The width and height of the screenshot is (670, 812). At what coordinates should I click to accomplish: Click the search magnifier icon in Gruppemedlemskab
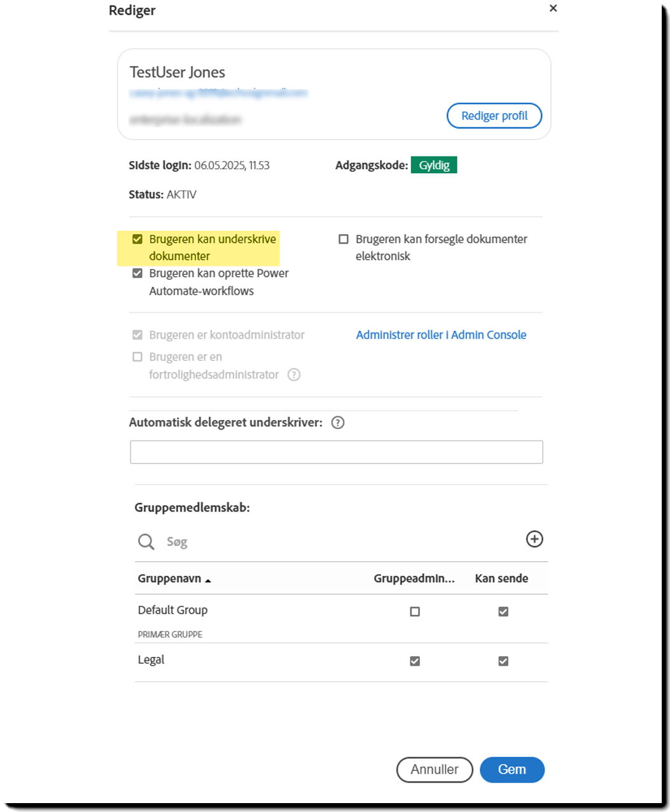click(x=146, y=542)
